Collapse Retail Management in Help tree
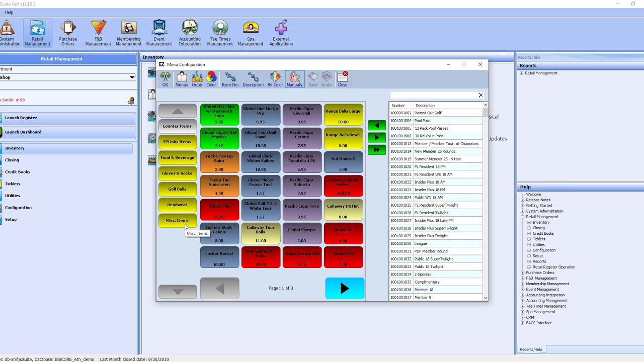644x362 pixels. coord(522,217)
